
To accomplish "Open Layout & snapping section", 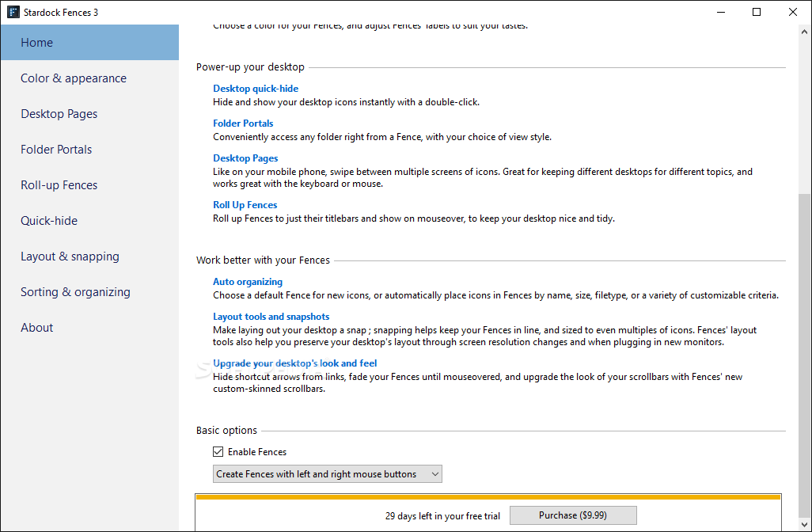I will (x=89, y=256).
